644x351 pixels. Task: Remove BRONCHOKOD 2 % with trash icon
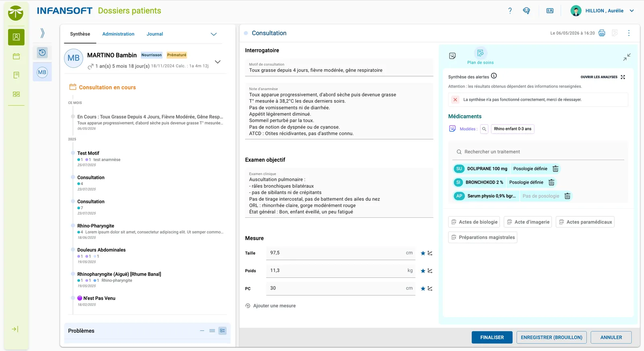[x=551, y=182]
